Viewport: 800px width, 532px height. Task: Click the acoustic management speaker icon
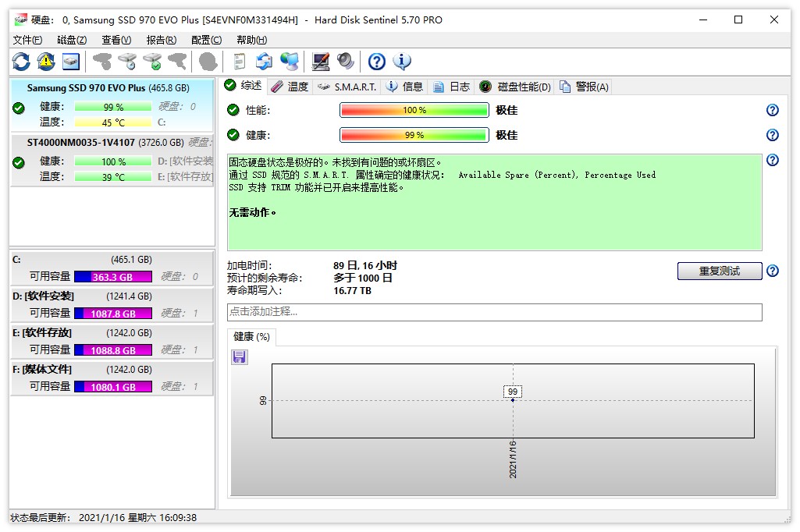tap(343, 61)
